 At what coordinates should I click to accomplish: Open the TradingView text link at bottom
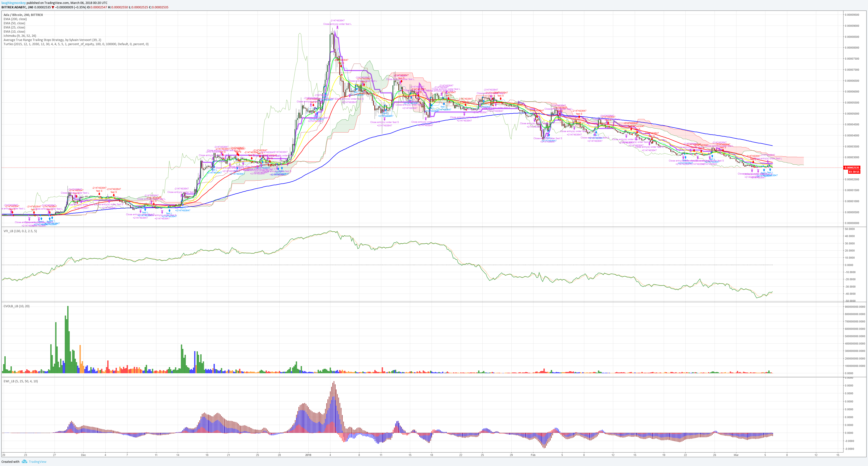[37, 462]
